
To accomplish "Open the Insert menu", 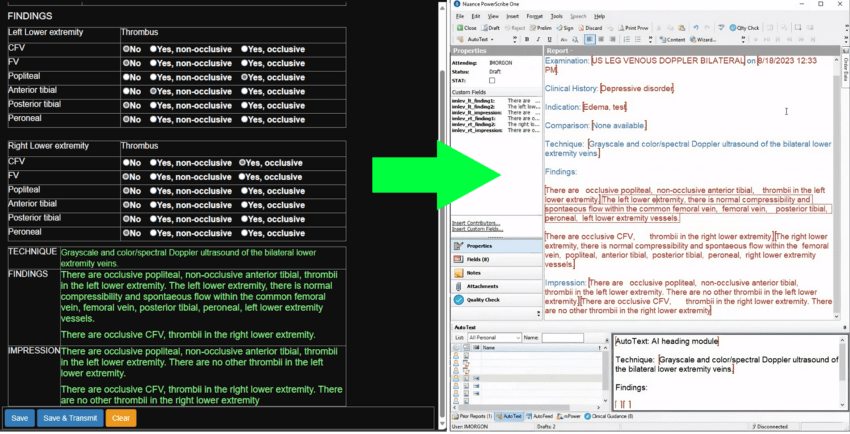I will point(512,16).
